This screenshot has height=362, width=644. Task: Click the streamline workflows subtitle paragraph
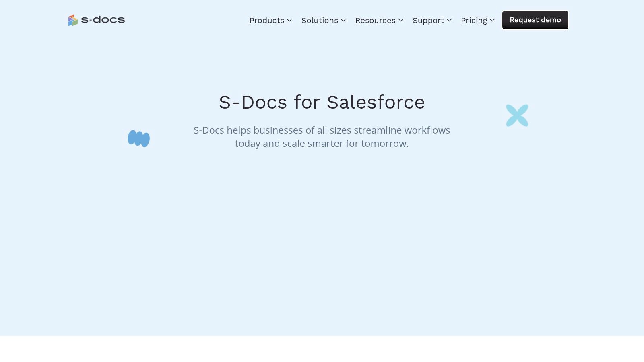pyautogui.click(x=322, y=137)
